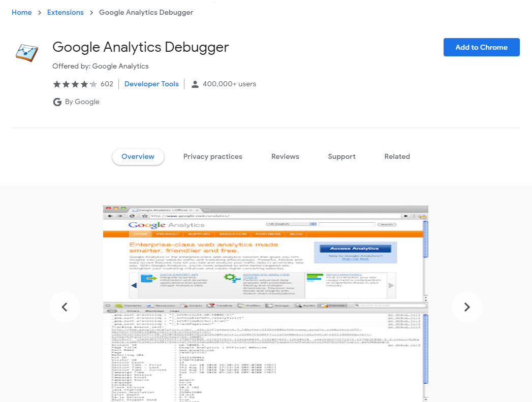Click the Google G logo icon

[x=57, y=102]
